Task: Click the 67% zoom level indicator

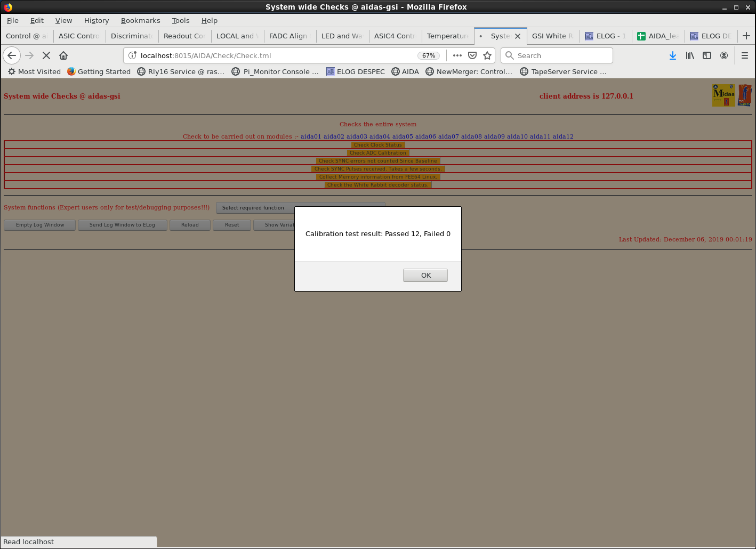Action: [x=429, y=55]
